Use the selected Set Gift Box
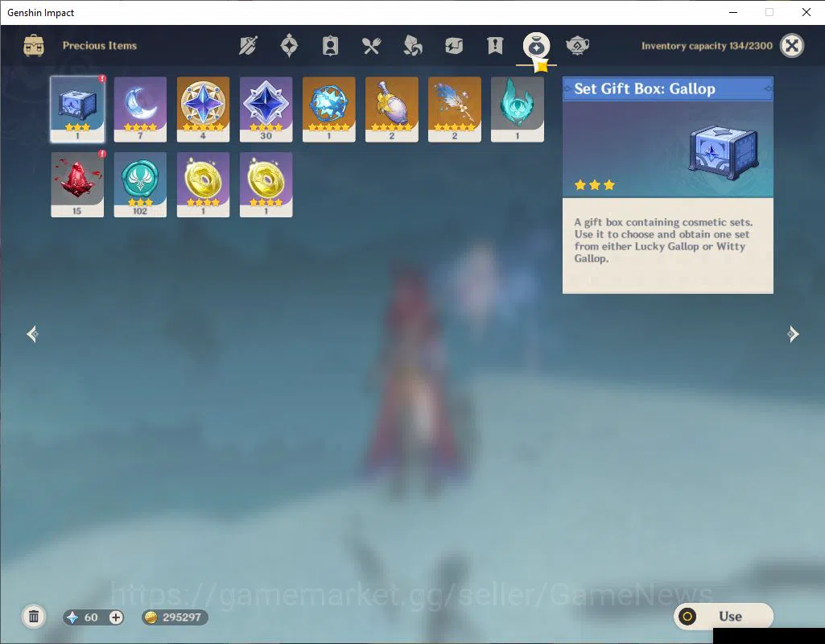825x644 pixels. click(724, 616)
